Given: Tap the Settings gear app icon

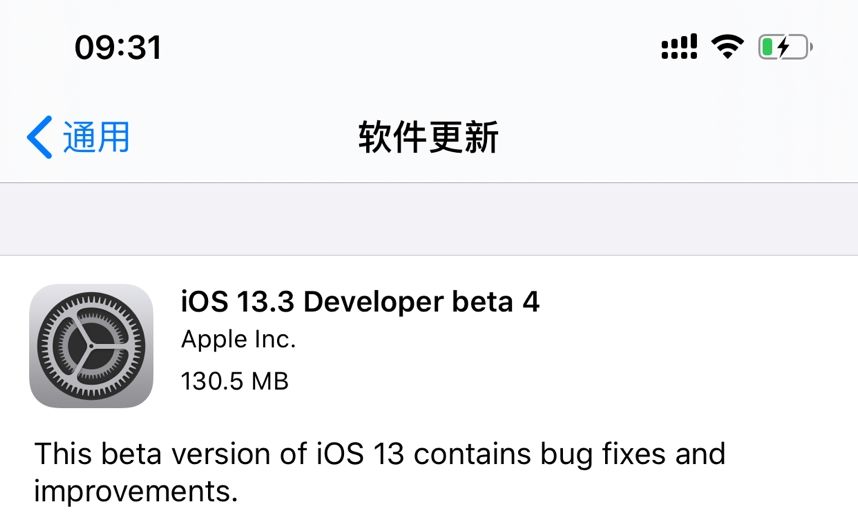Looking at the screenshot, I should 91,346.
